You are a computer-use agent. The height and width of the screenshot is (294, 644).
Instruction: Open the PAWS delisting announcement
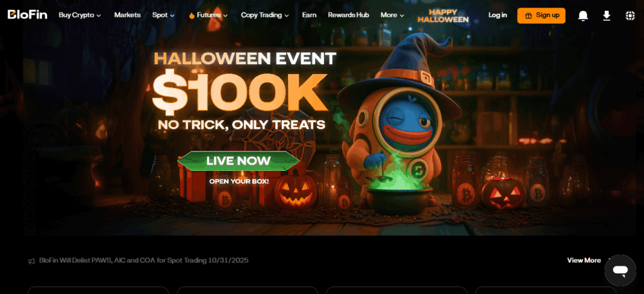click(144, 260)
